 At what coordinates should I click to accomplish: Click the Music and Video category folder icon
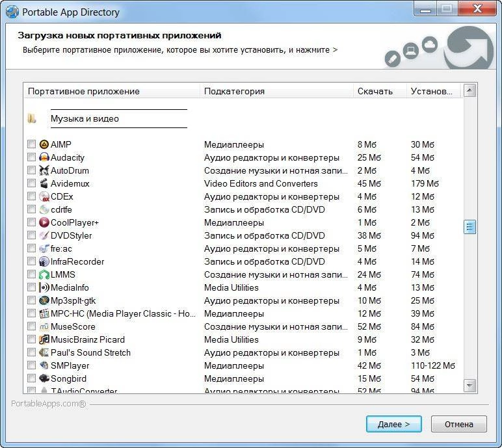tap(31, 118)
